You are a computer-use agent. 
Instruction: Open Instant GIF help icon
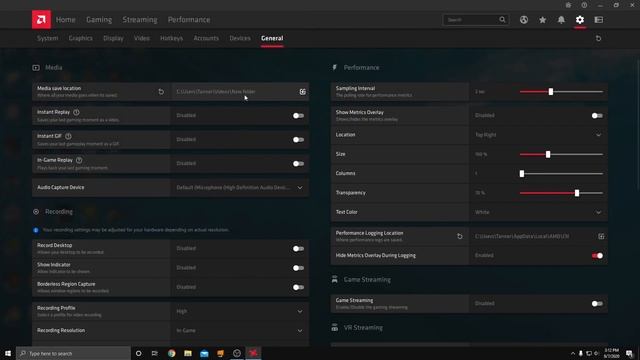point(68,136)
